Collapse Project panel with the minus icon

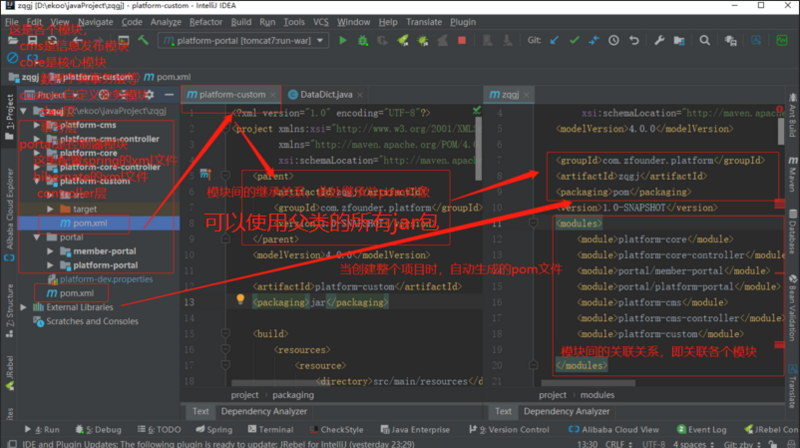(169, 94)
